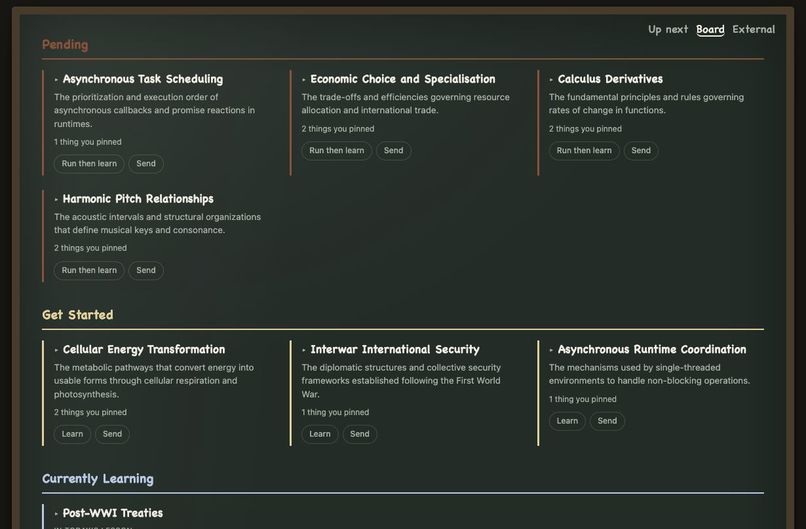This screenshot has height=529, width=806.
Task: Expand the Interwar International Security triangle
Action: [304, 350]
